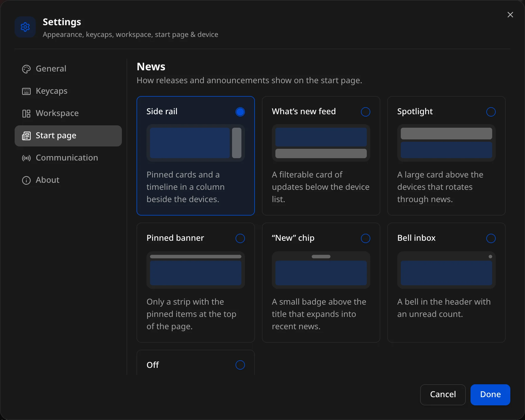The height and width of the screenshot is (420, 525).
Task: Click the "Pinned banner" card title
Action: tap(175, 238)
